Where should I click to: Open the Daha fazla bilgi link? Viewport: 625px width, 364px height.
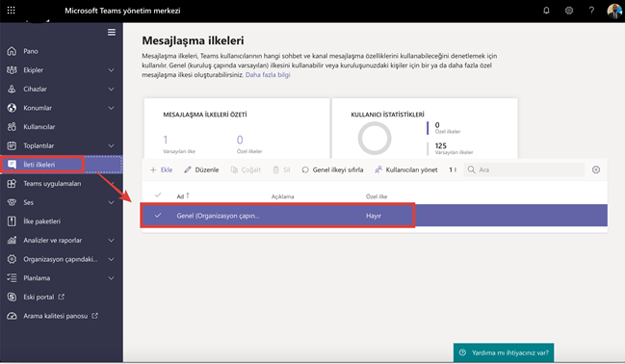coord(268,75)
